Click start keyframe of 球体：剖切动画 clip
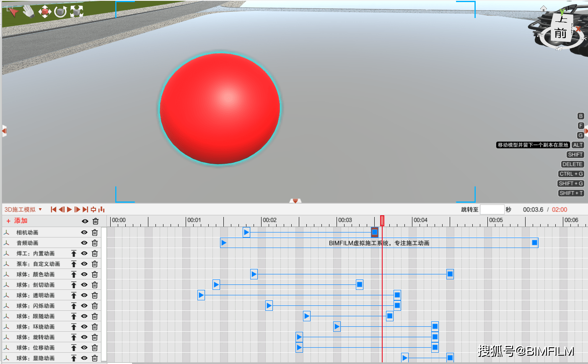This screenshot has width=588, height=364. pos(216,285)
